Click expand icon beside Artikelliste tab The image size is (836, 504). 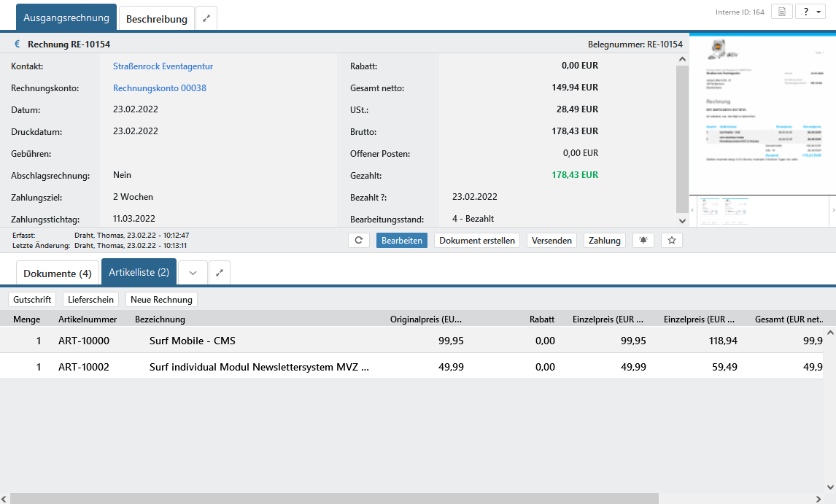tap(220, 273)
